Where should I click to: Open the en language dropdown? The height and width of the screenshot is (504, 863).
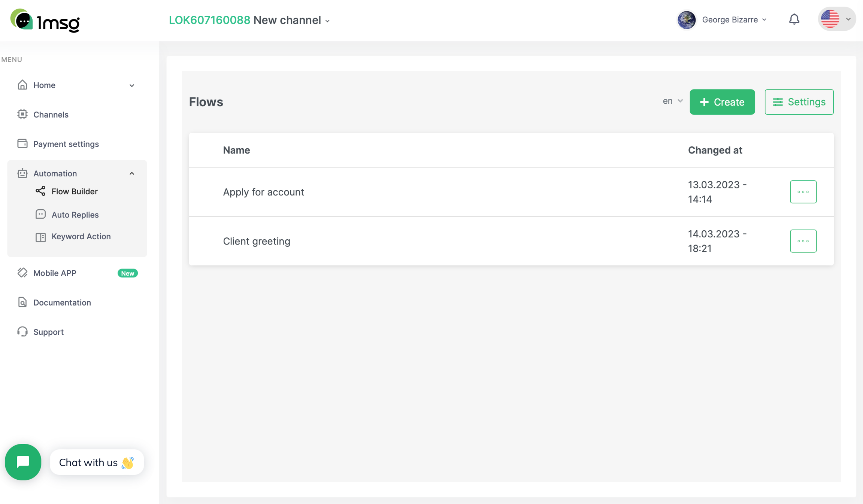672,101
